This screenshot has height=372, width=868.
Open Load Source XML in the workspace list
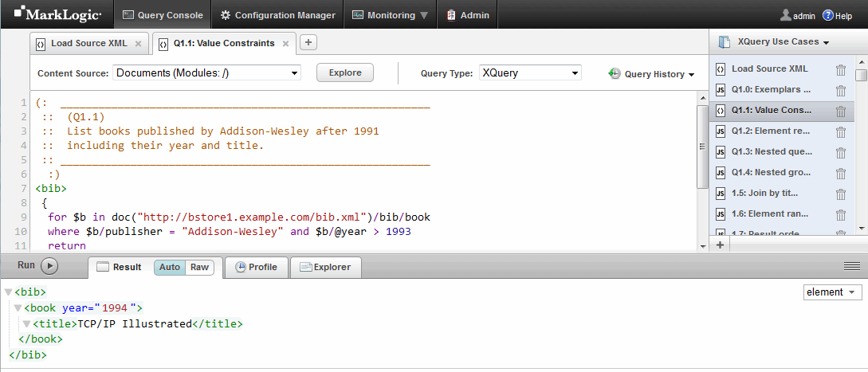770,69
